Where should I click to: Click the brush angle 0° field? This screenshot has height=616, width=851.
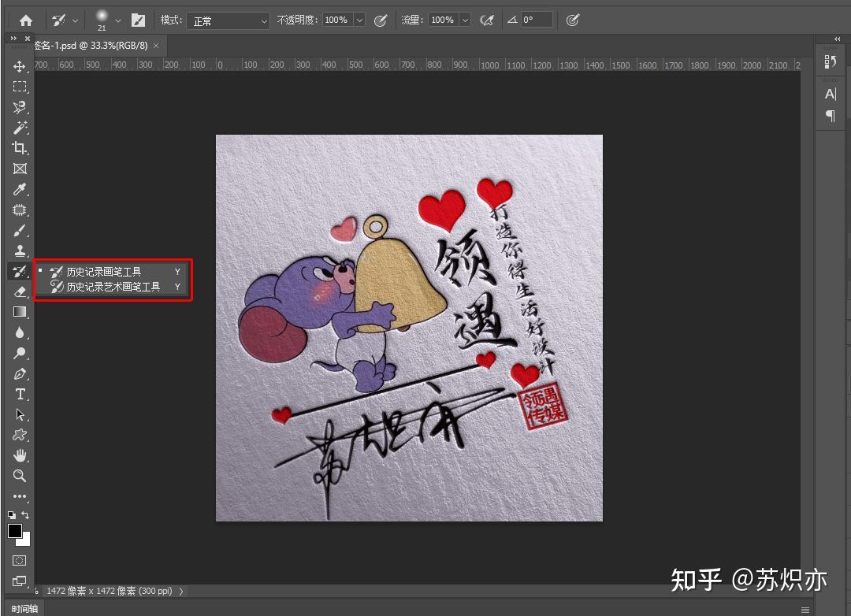(x=537, y=20)
